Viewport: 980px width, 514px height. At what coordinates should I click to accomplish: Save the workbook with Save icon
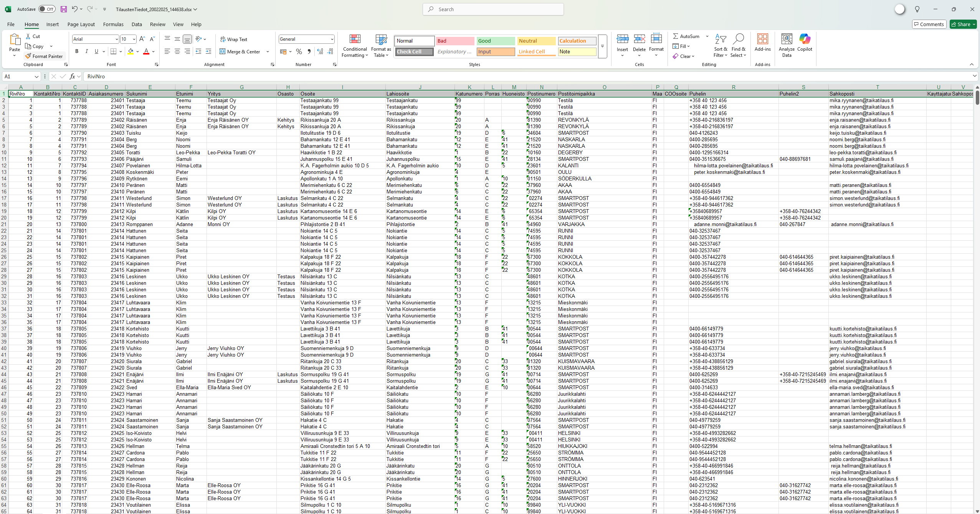click(x=64, y=9)
